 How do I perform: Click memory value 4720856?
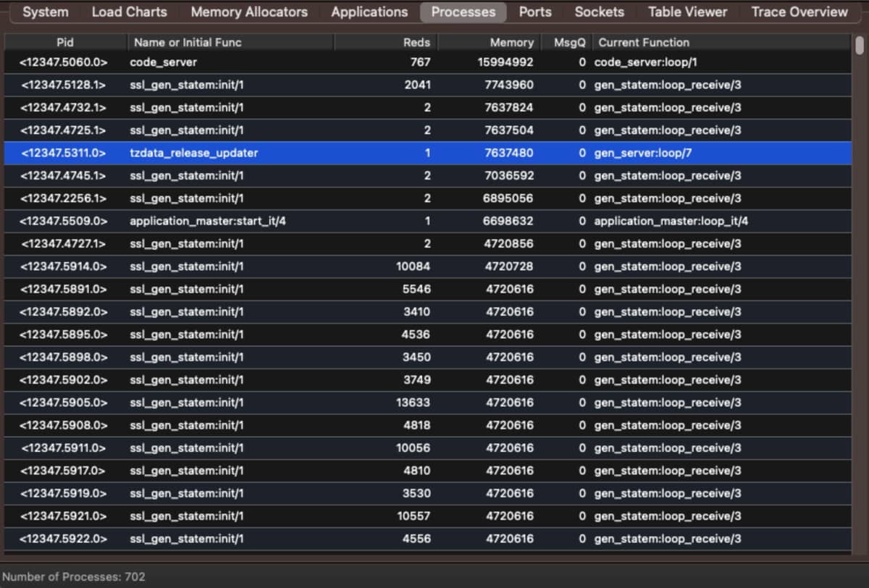coord(509,244)
